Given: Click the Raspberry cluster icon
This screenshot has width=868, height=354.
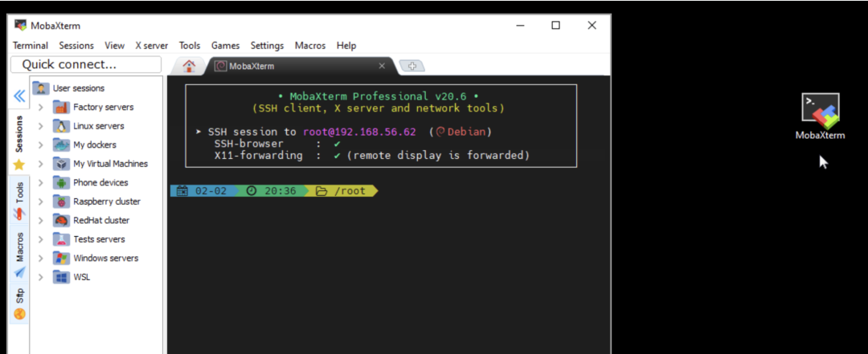Looking at the screenshot, I should click(x=61, y=201).
